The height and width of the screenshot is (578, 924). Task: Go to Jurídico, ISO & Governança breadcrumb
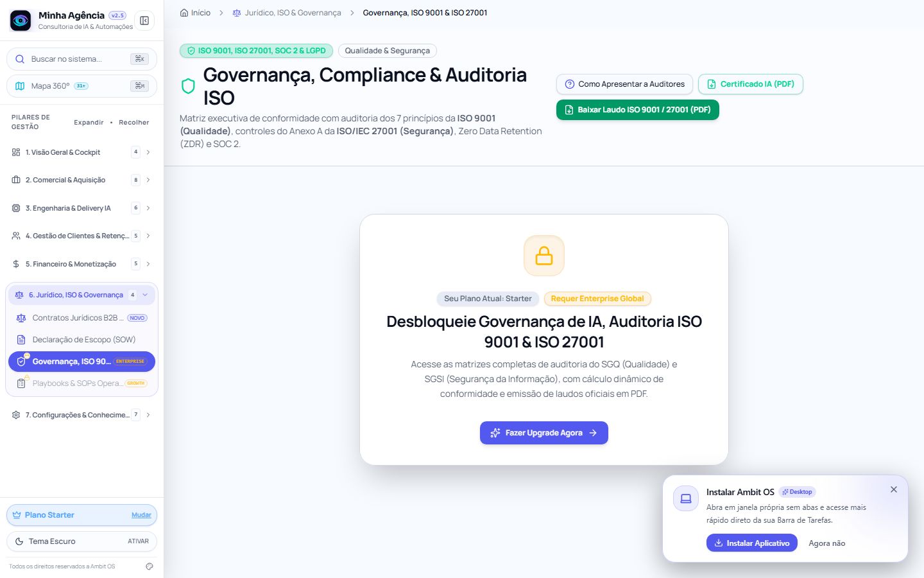point(287,13)
